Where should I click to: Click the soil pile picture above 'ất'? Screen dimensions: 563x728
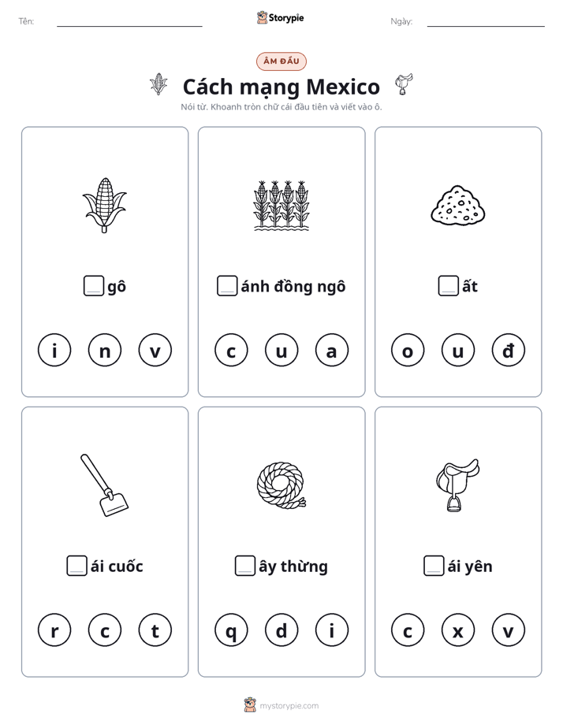click(458, 205)
